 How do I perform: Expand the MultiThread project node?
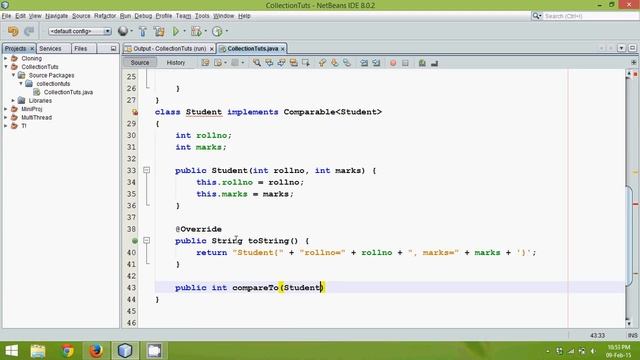(6, 118)
